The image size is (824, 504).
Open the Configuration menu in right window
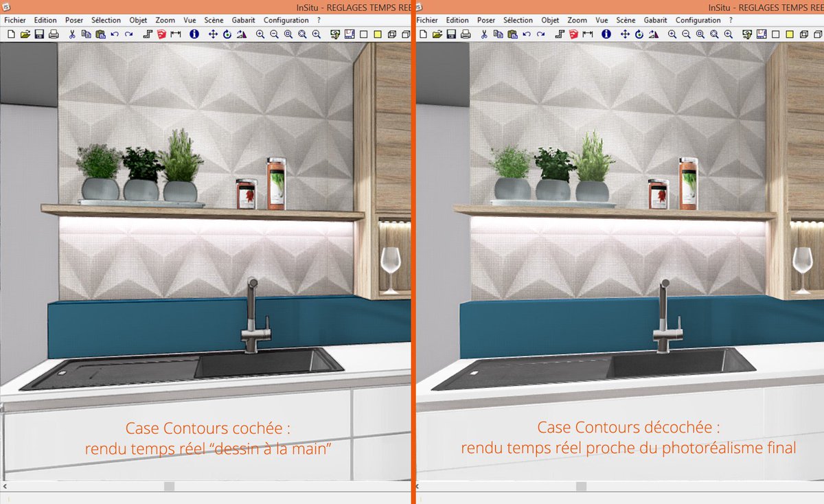(698, 21)
